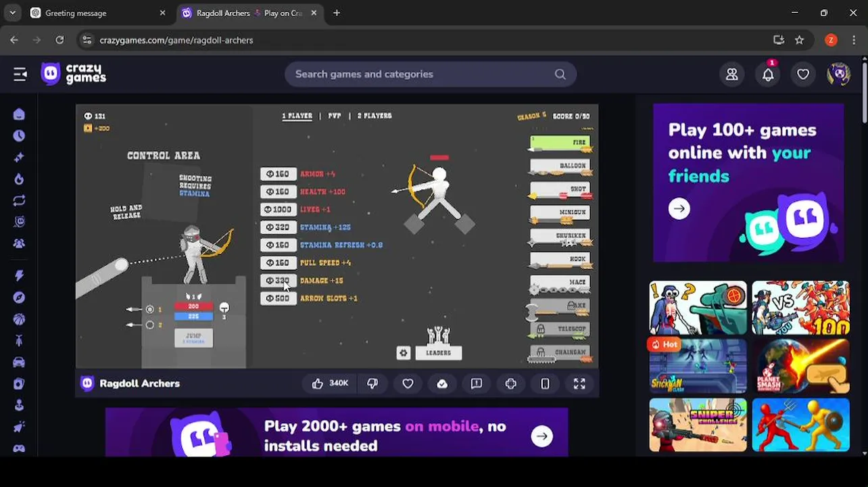
Task: Open the Multiplayer people icon in sidebar
Action: click(x=19, y=243)
